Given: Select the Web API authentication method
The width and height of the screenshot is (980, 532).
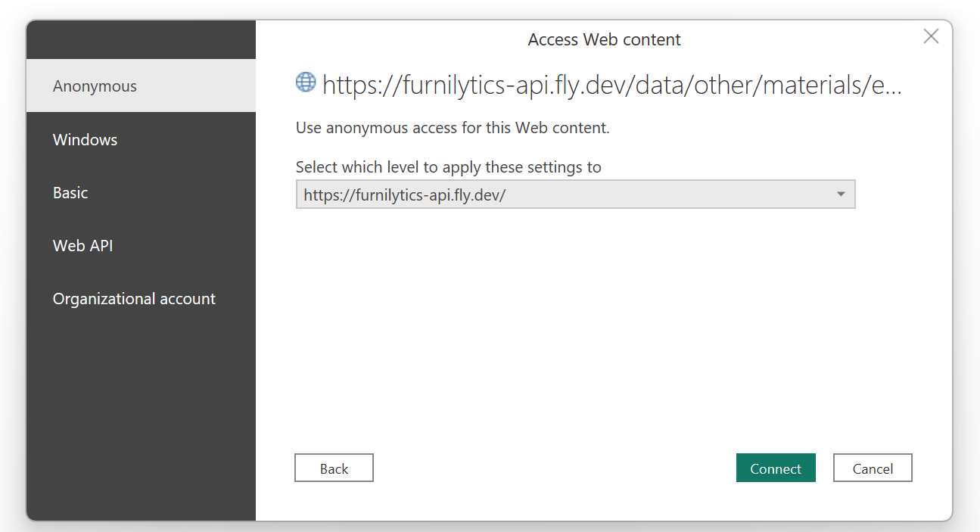Looking at the screenshot, I should (82, 245).
